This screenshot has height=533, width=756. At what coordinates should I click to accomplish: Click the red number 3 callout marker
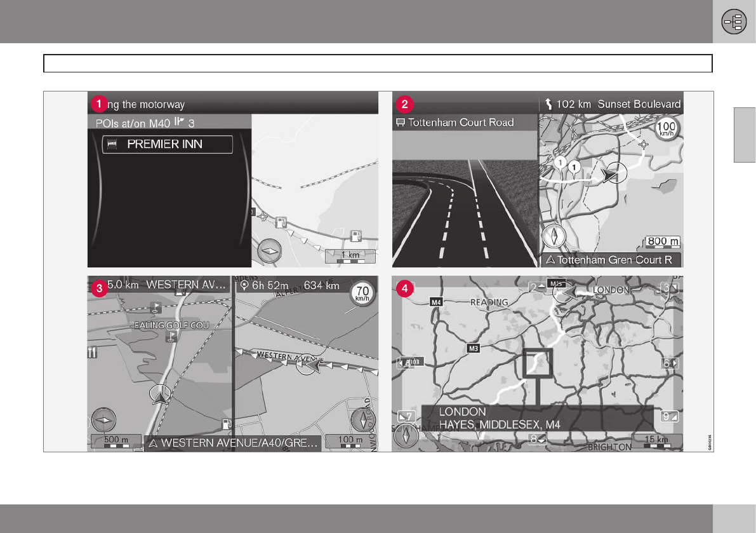pos(98,288)
